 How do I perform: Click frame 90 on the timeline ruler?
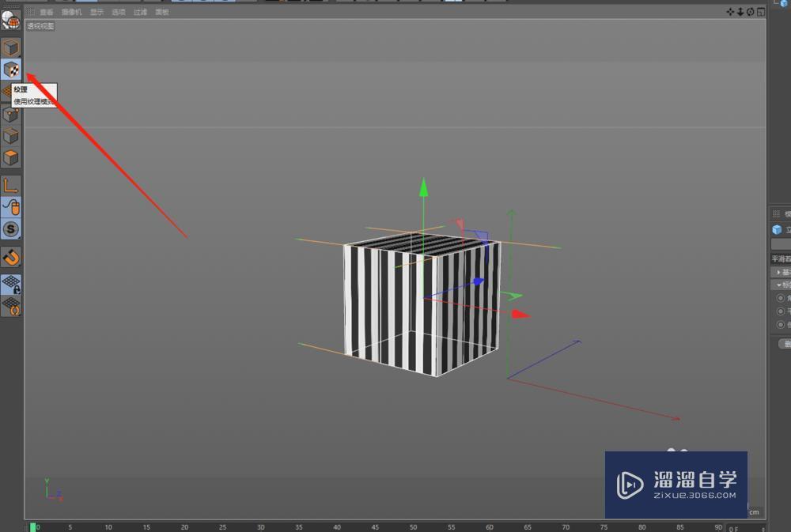[x=718, y=527]
